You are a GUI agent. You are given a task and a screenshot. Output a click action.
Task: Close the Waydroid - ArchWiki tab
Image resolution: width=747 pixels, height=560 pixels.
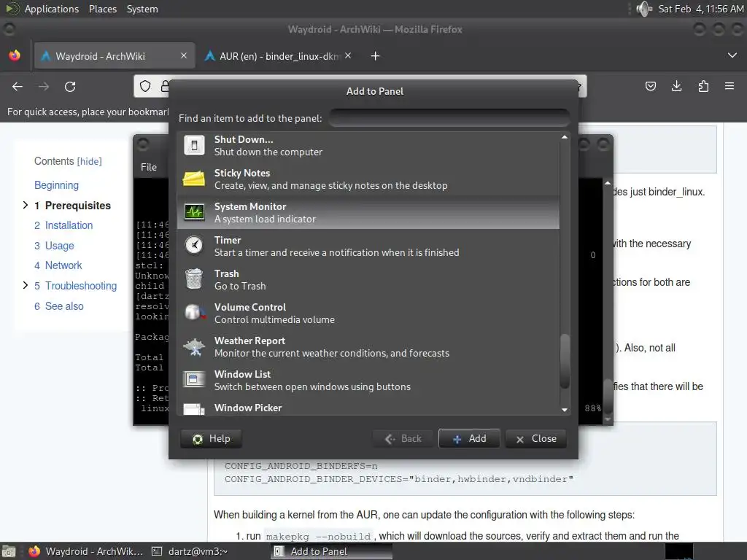pyautogui.click(x=184, y=55)
